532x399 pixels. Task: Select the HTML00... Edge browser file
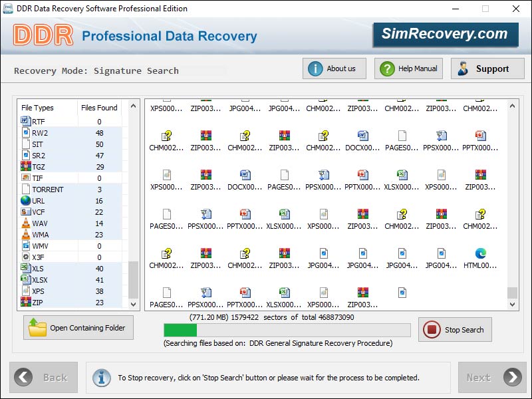[x=480, y=259]
